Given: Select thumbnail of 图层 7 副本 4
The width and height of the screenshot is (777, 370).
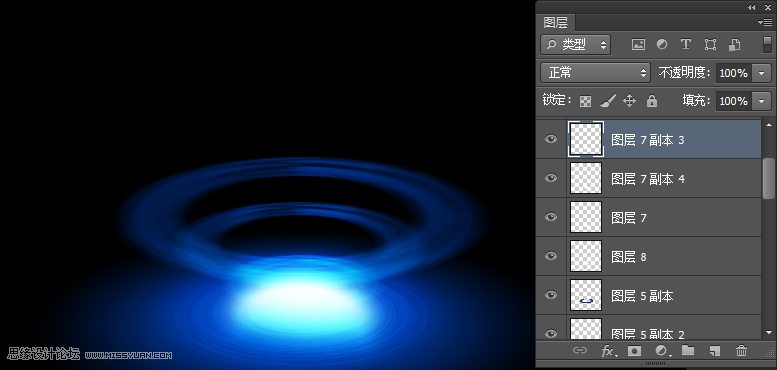Looking at the screenshot, I should coord(586,178).
